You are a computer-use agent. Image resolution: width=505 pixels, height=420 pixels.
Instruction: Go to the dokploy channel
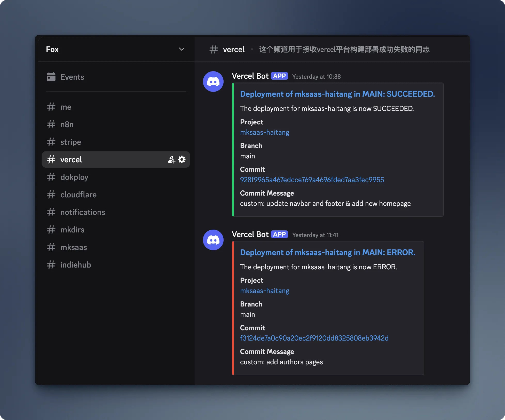tap(116, 177)
